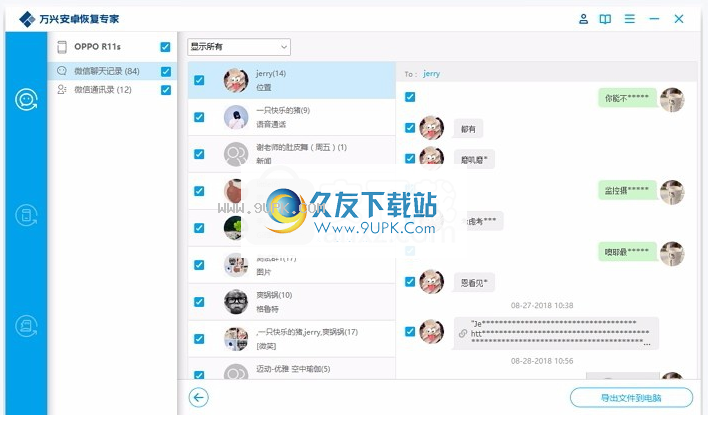Uncheck the jerry(14) conversation checkbox
The width and height of the screenshot is (708, 422).
(x=199, y=80)
